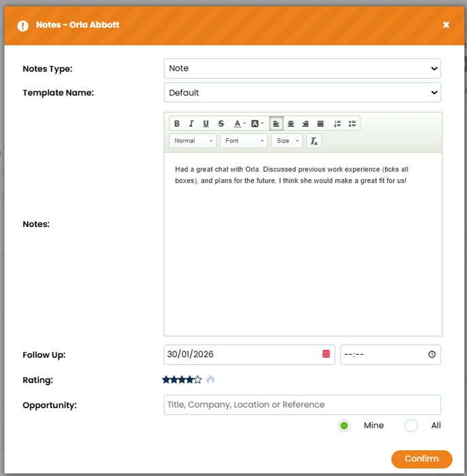Viewport: 467px width, 476px height.
Task: Apply strikethrough to note text
Action: 221,123
